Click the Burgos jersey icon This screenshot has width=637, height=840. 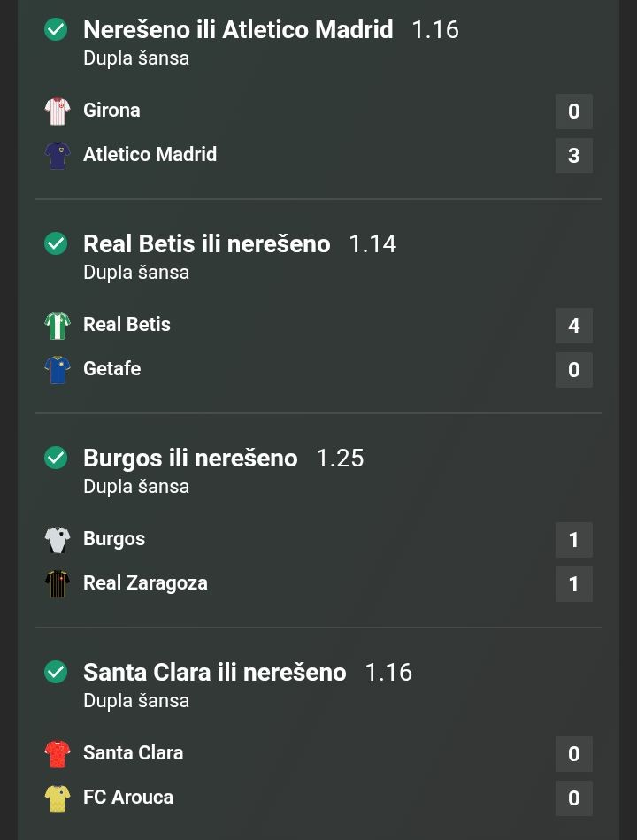pyautogui.click(x=58, y=540)
